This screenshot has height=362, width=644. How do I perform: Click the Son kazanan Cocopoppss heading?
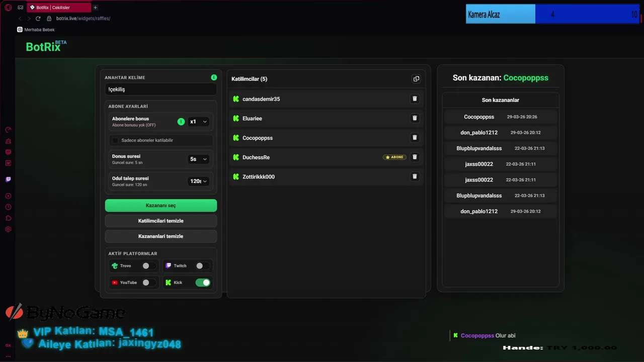tap(501, 78)
